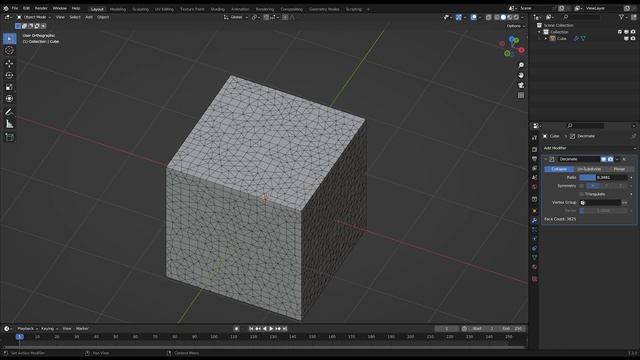
Task: Select the Measure tool
Action: [9, 124]
